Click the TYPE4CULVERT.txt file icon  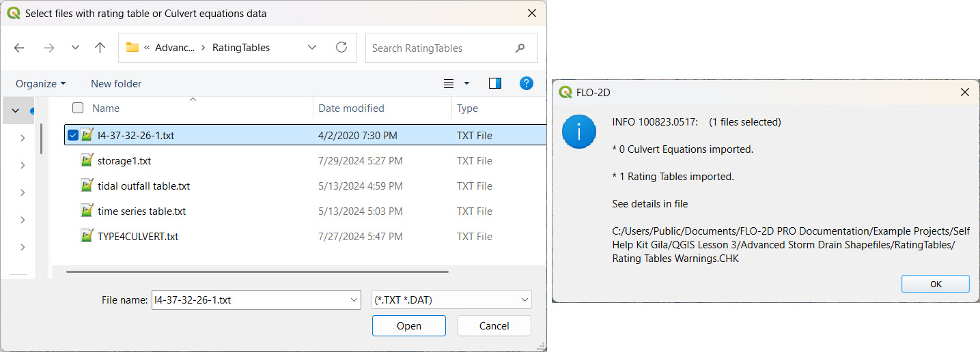pos(87,237)
